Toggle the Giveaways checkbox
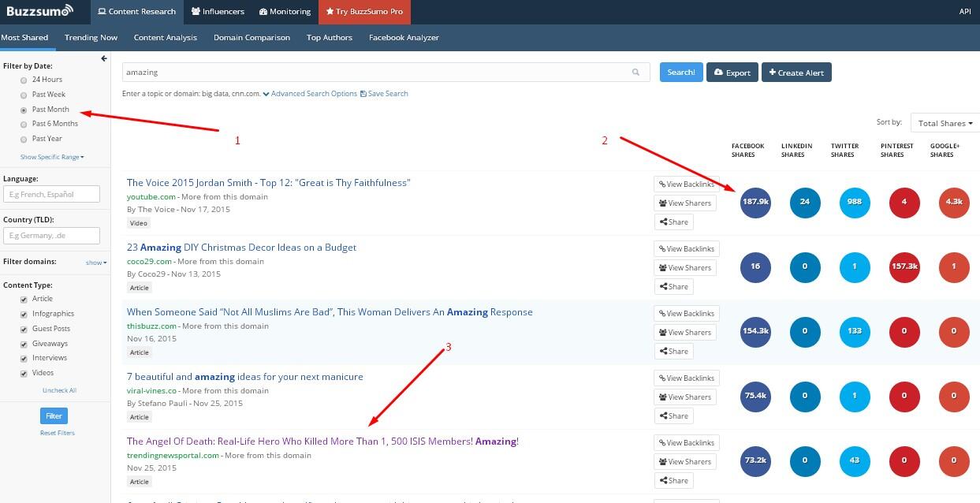 (x=24, y=345)
